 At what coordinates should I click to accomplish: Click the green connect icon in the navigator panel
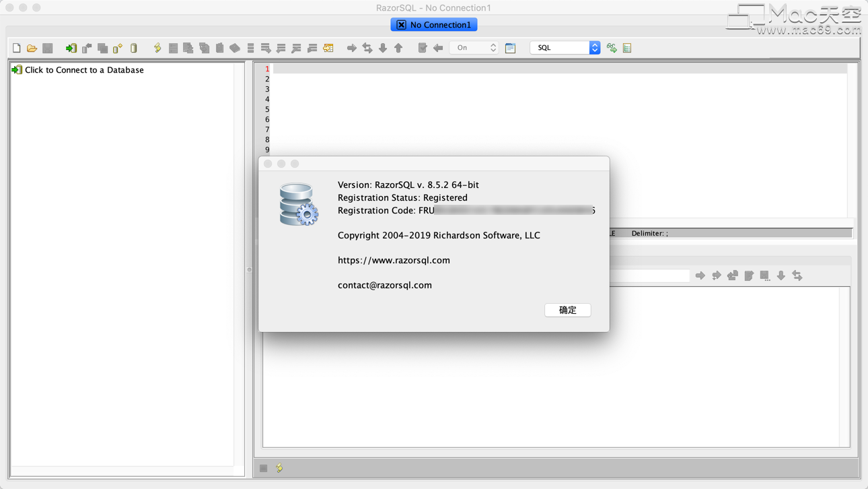(x=17, y=70)
